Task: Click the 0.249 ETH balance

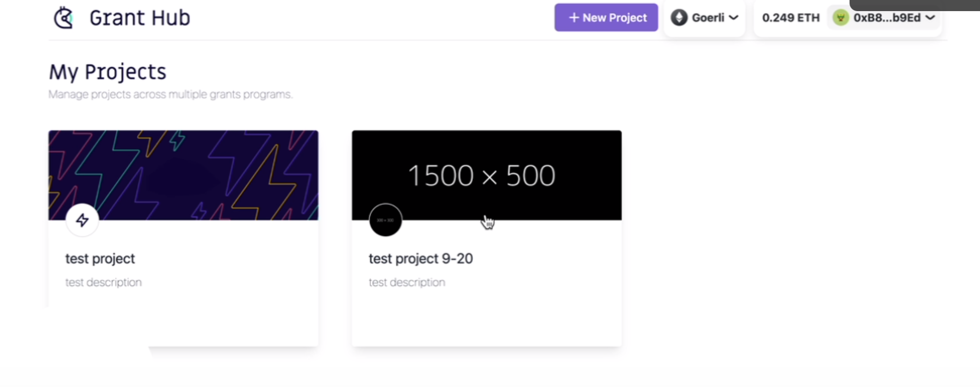Action: click(791, 18)
